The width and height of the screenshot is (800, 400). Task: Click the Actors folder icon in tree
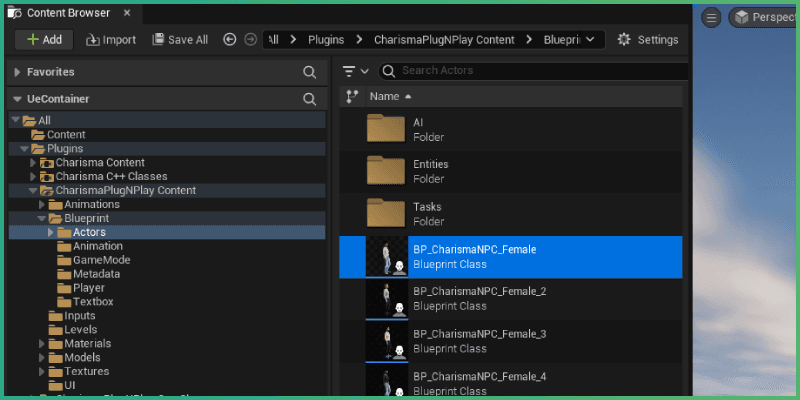click(64, 232)
